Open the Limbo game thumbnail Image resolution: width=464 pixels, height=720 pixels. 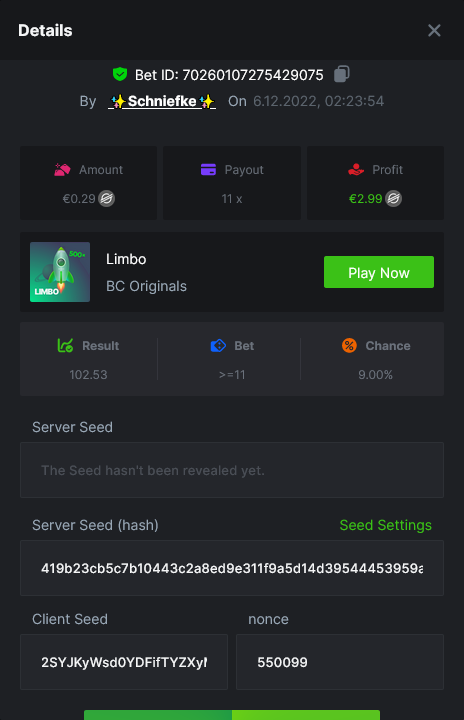point(60,272)
